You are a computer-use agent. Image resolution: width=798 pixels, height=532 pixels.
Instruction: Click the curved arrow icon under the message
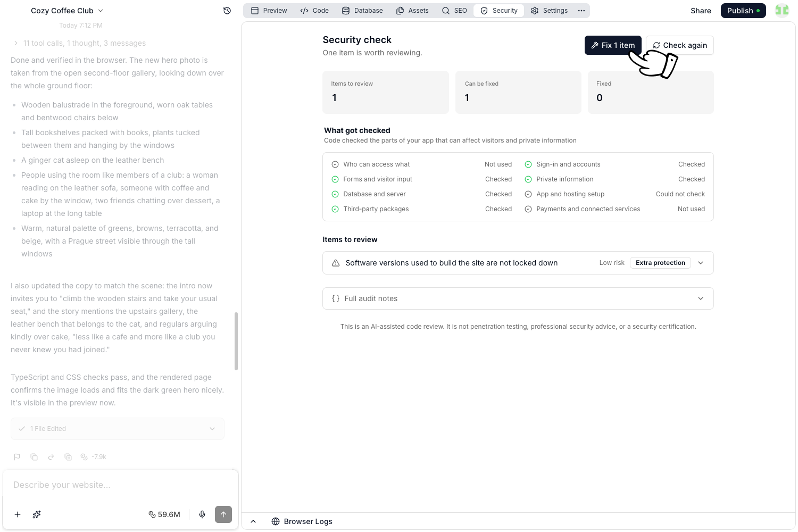pyautogui.click(x=51, y=457)
